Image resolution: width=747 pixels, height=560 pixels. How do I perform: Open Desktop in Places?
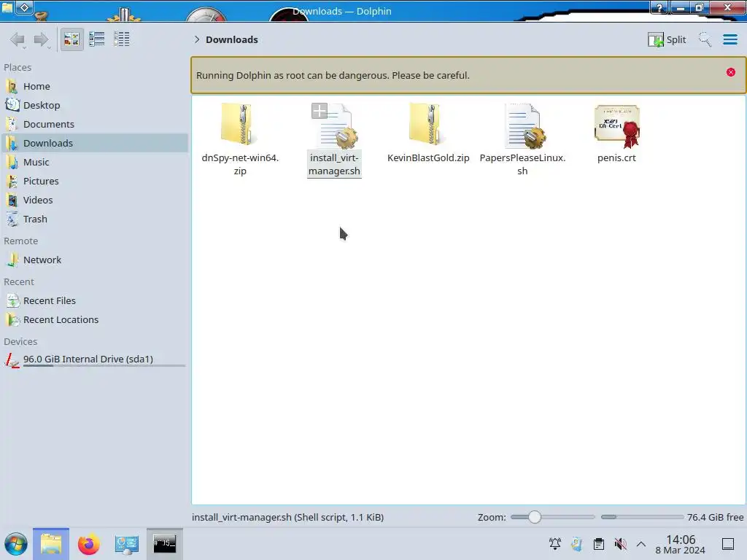click(96, 105)
